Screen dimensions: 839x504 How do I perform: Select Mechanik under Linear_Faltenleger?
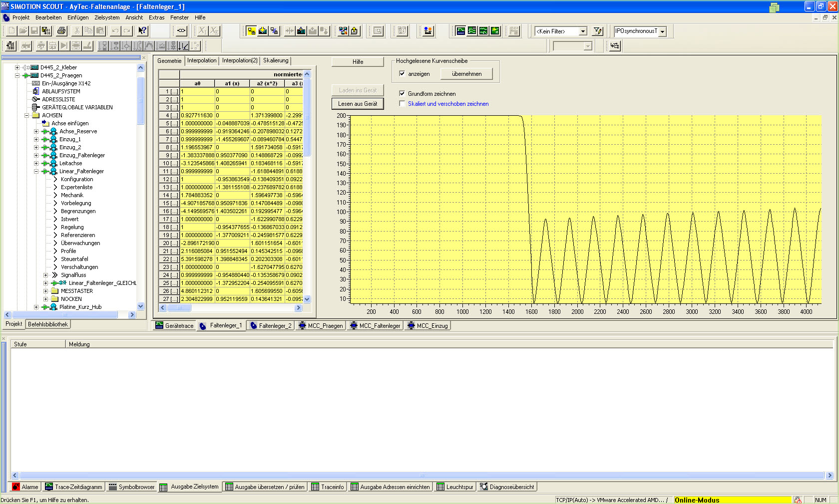(x=72, y=195)
